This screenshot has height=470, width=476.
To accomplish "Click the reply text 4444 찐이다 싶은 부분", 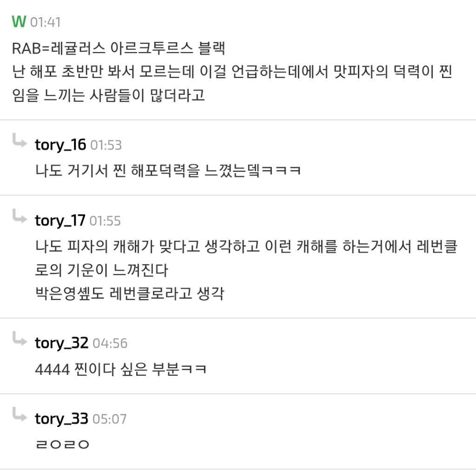I will [121, 369].
